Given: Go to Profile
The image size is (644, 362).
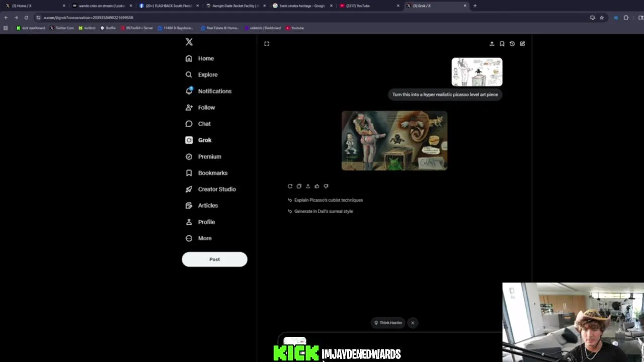Looking at the screenshot, I should [200, 222].
